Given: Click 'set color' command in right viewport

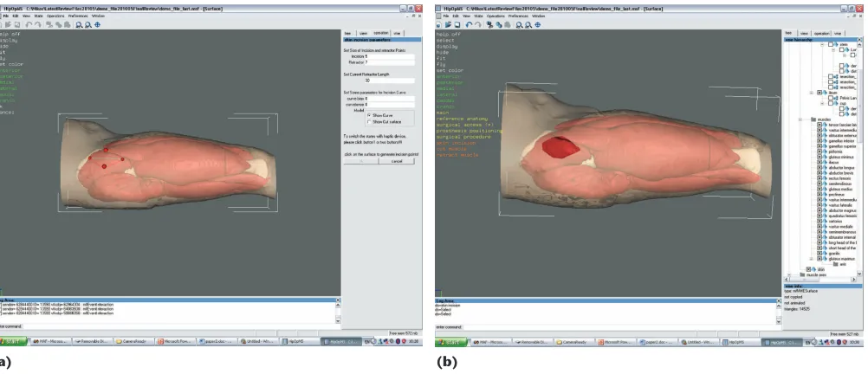Looking at the screenshot, I should tap(450, 70).
